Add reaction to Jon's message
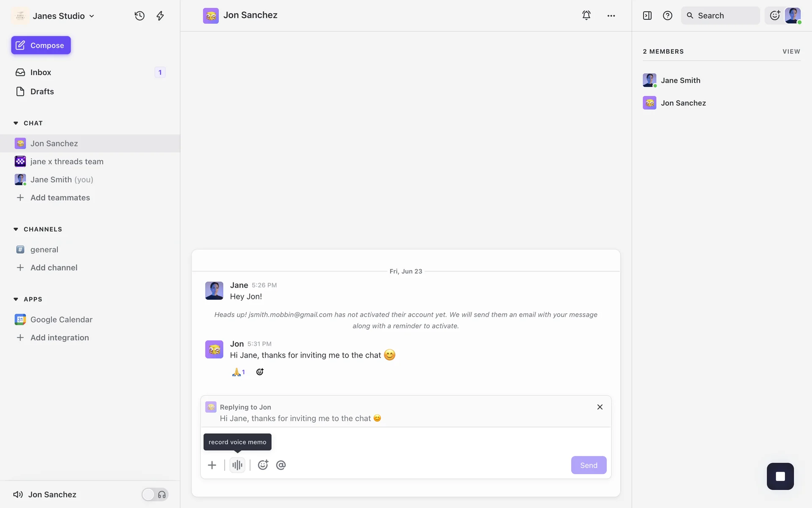The height and width of the screenshot is (508, 812). tap(260, 372)
